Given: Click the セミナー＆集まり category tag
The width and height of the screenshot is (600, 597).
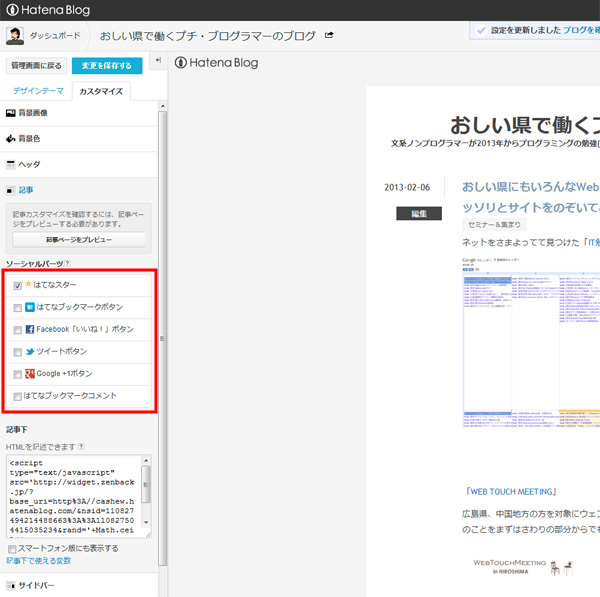Looking at the screenshot, I should coord(494,225).
